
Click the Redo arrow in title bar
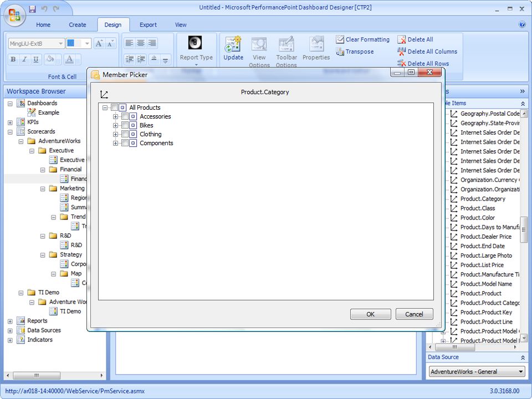point(56,9)
